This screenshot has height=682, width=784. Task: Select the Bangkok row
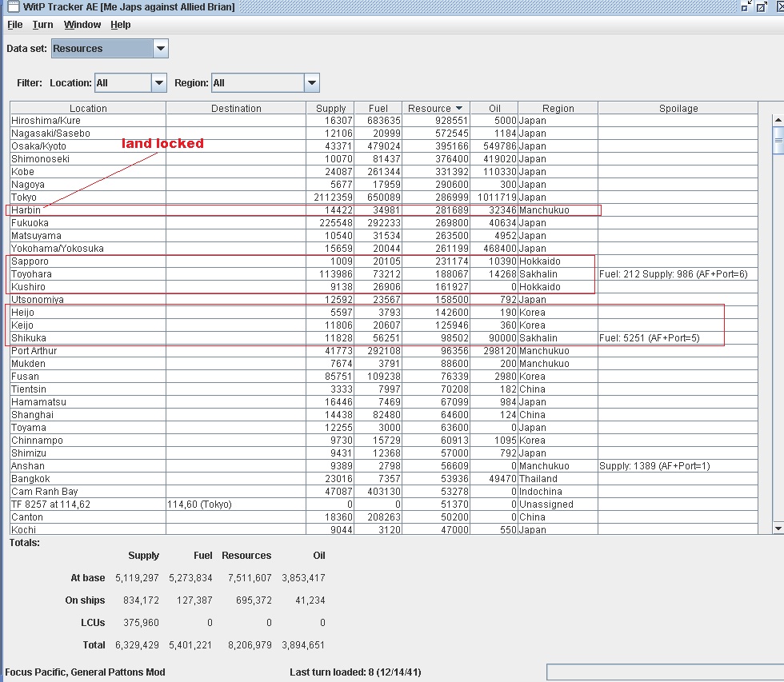click(x=383, y=479)
